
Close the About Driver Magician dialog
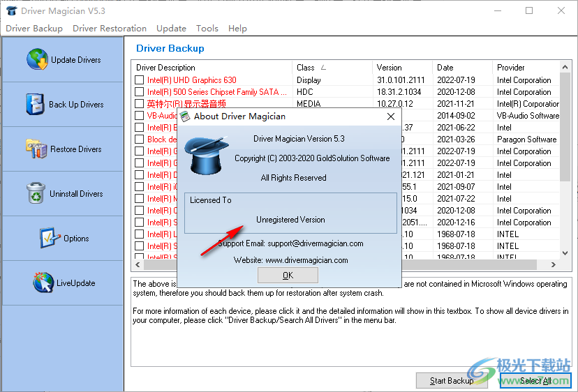(391, 116)
